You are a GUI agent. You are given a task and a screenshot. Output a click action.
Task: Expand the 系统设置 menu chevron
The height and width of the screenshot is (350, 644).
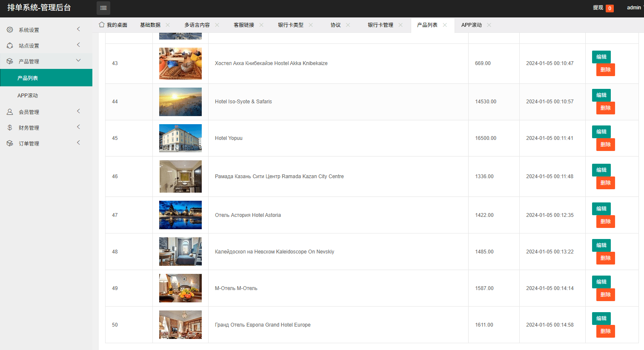click(x=78, y=29)
